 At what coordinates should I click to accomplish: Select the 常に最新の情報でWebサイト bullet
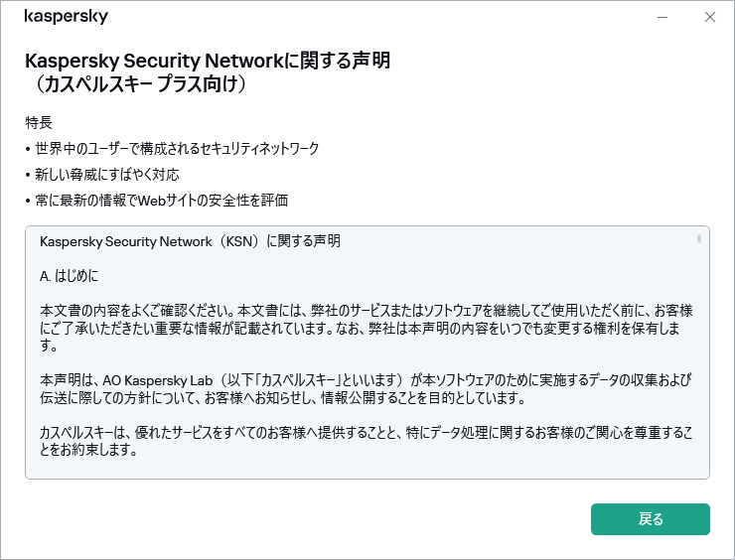tap(161, 201)
